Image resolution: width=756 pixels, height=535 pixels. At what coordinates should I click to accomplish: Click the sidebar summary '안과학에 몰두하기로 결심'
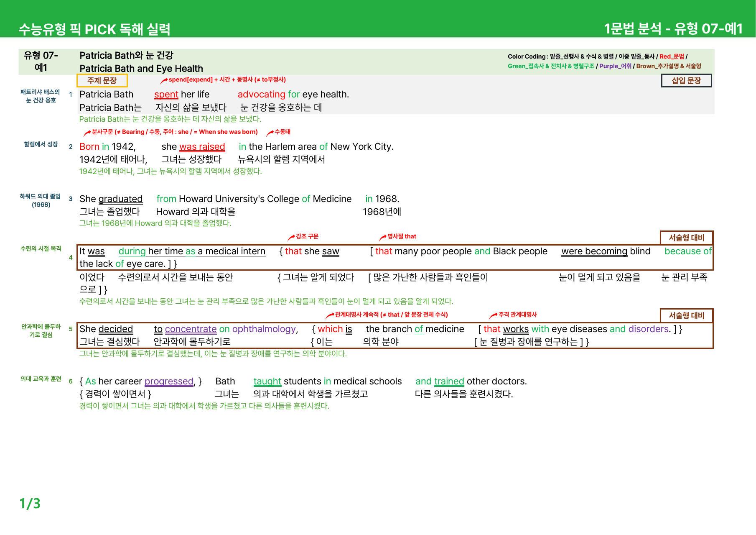click(x=41, y=330)
